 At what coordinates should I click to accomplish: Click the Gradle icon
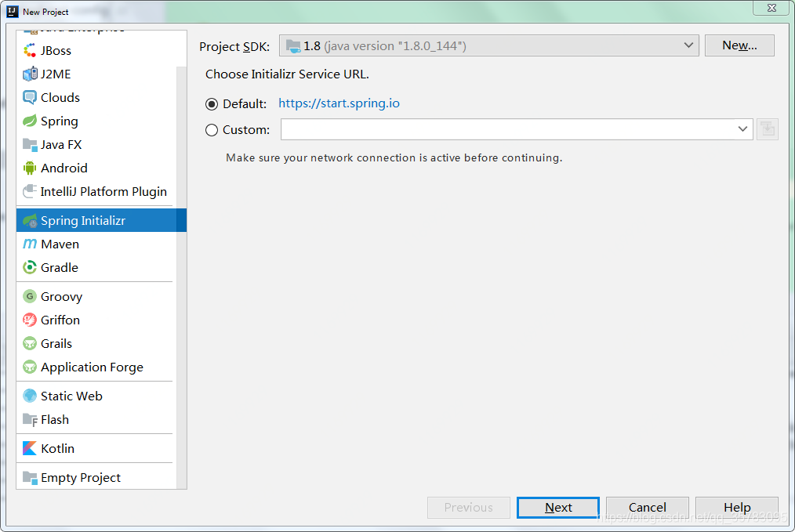point(30,267)
